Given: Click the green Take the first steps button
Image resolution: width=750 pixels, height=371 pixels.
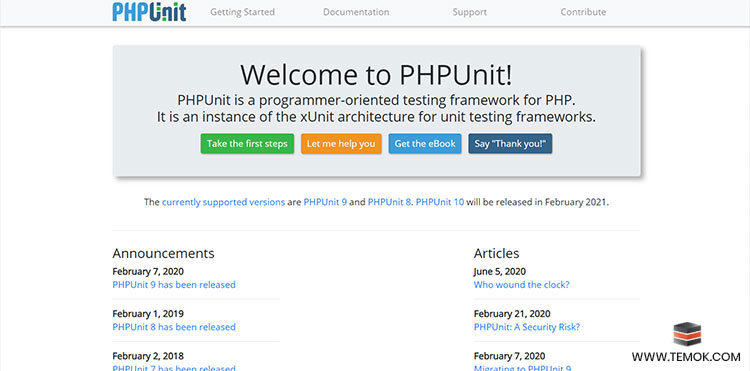Looking at the screenshot, I should click(x=247, y=143).
